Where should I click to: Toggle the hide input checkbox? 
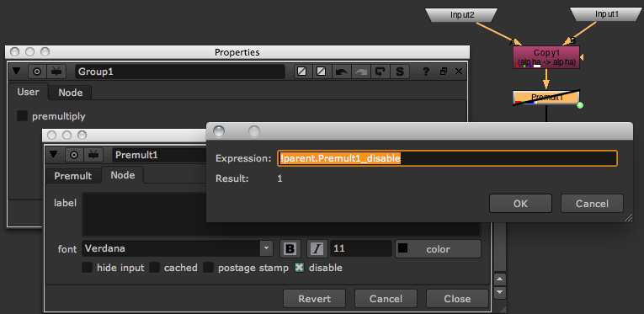tap(87, 268)
